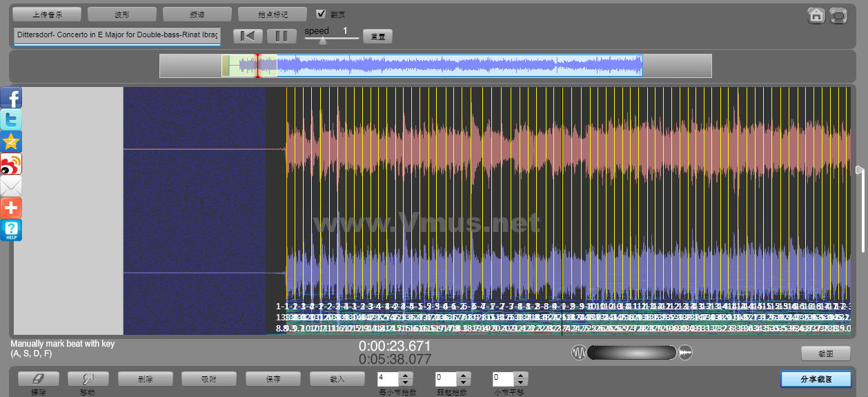Add to favorites star icon
Viewport: 868px width, 397px height.
pyautogui.click(x=11, y=142)
